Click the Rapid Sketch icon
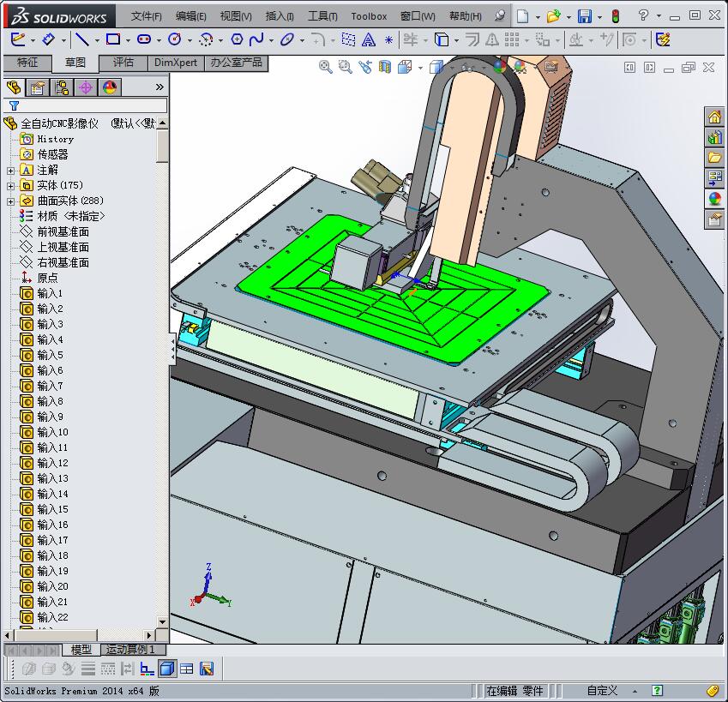728x702 pixels. point(663,39)
